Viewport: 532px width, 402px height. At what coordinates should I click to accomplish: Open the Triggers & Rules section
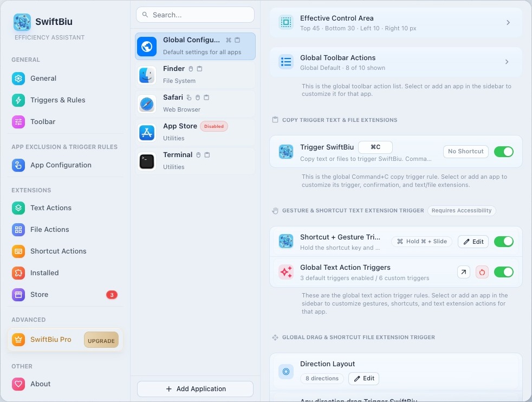[65, 100]
